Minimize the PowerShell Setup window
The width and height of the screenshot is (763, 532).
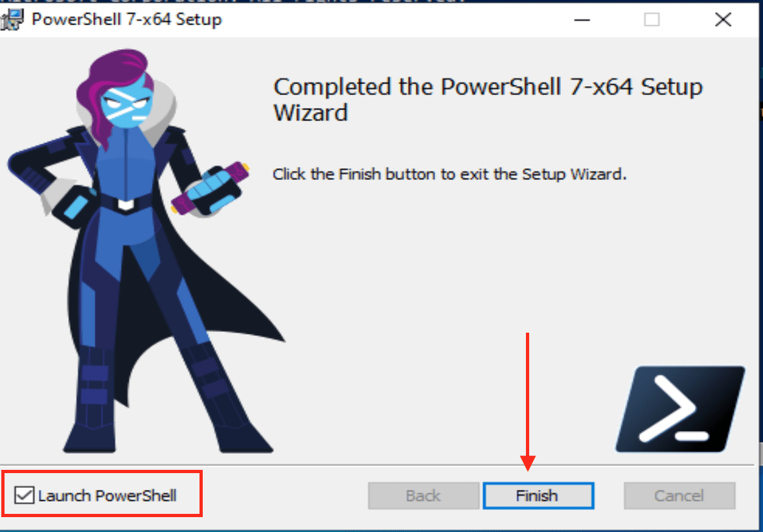tap(582, 20)
